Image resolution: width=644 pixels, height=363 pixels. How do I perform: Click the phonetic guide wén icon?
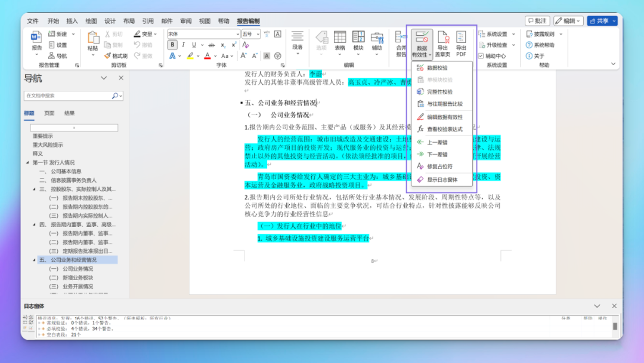pyautogui.click(x=267, y=34)
